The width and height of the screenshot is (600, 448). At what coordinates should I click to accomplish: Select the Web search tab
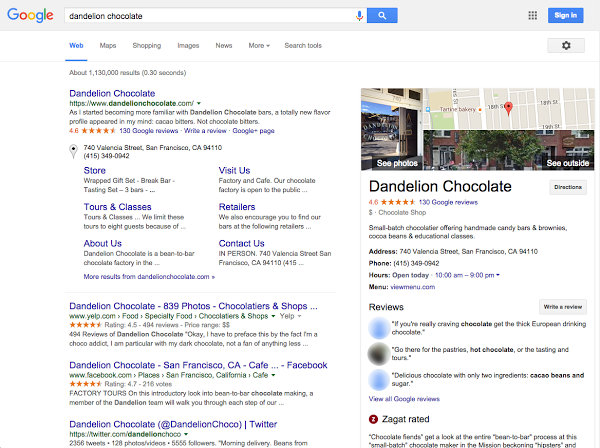click(76, 46)
